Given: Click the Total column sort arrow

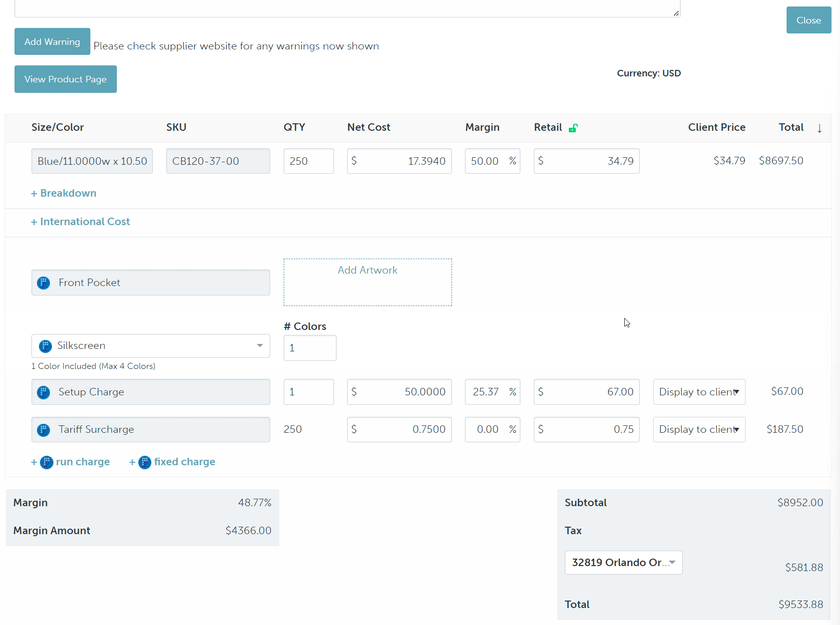Looking at the screenshot, I should click(x=819, y=128).
